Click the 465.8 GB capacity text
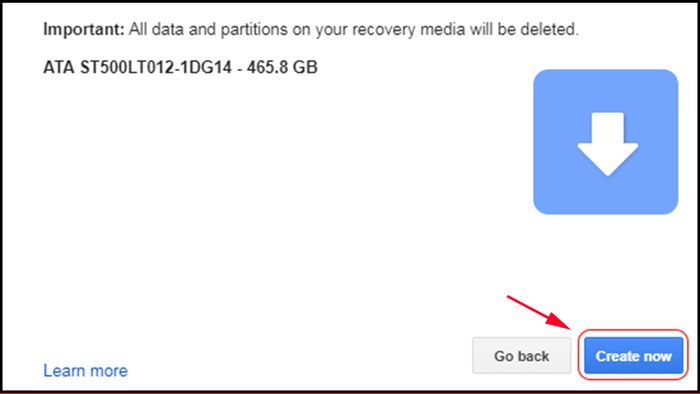 pos(282,67)
